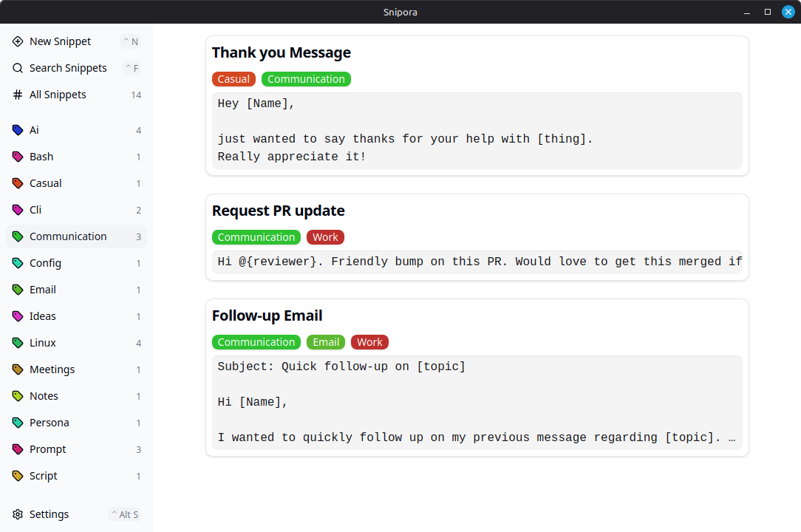Click the blue Ai tag icon
801x532 pixels.
click(x=18, y=130)
